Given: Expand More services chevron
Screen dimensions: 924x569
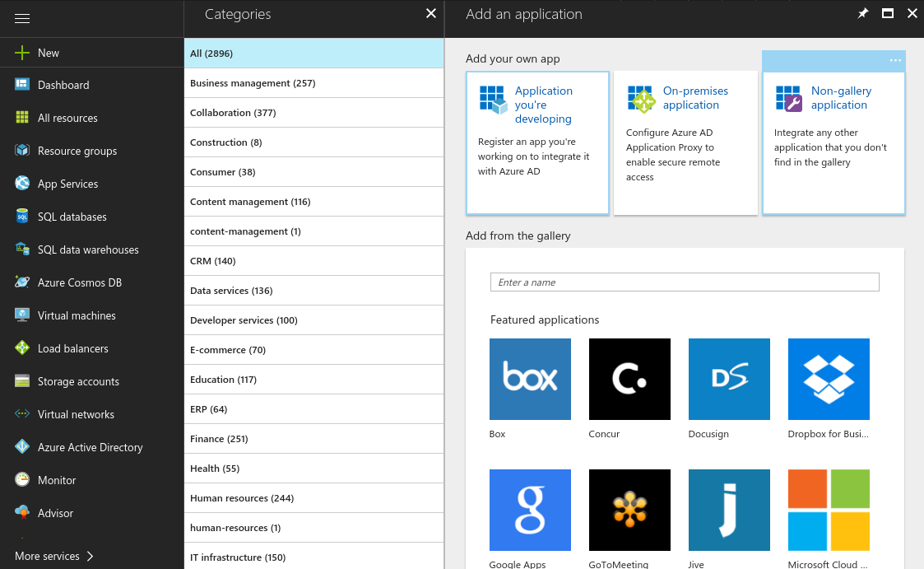Looking at the screenshot, I should [91, 556].
